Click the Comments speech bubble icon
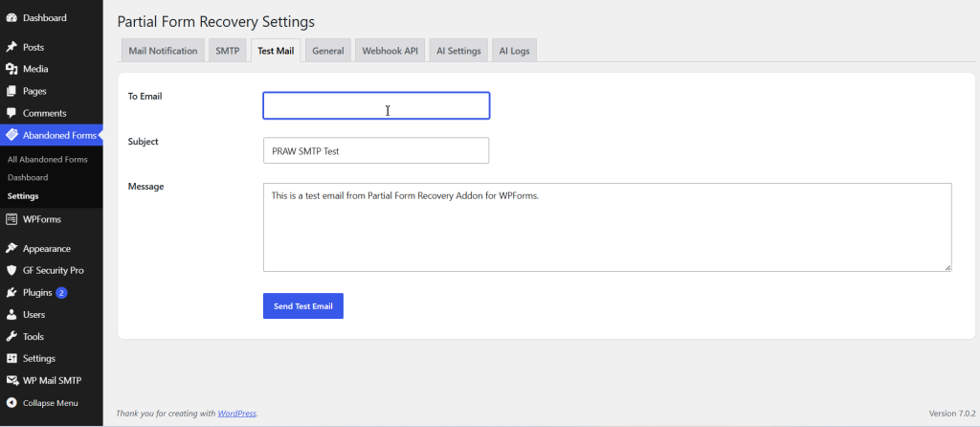980x427 pixels. (11, 113)
